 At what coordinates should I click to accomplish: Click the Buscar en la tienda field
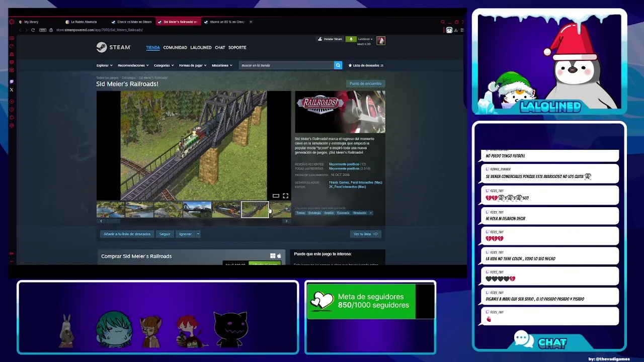pyautogui.click(x=287, y=65)
